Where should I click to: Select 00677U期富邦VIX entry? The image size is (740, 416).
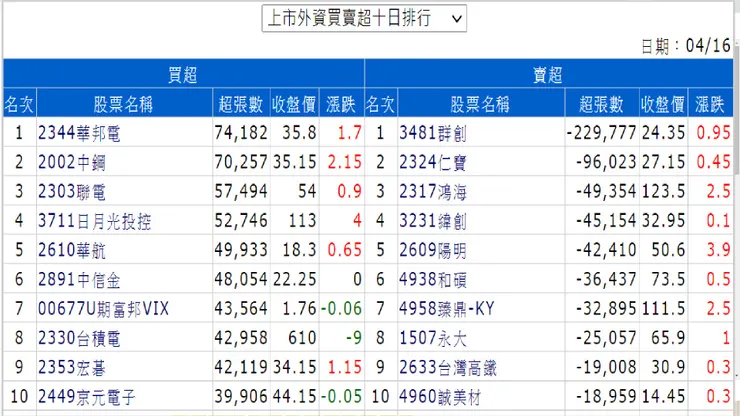pos(103,309)
